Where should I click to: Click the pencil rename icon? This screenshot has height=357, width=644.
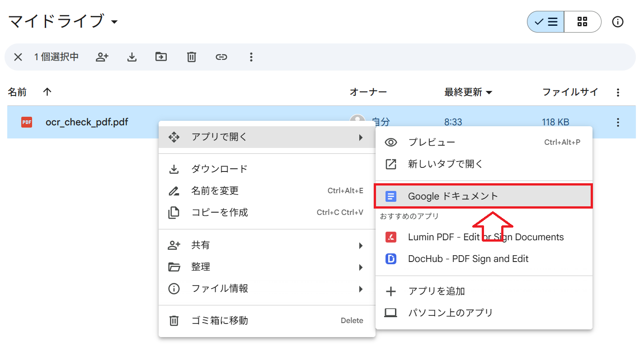[x=174, y=191]
